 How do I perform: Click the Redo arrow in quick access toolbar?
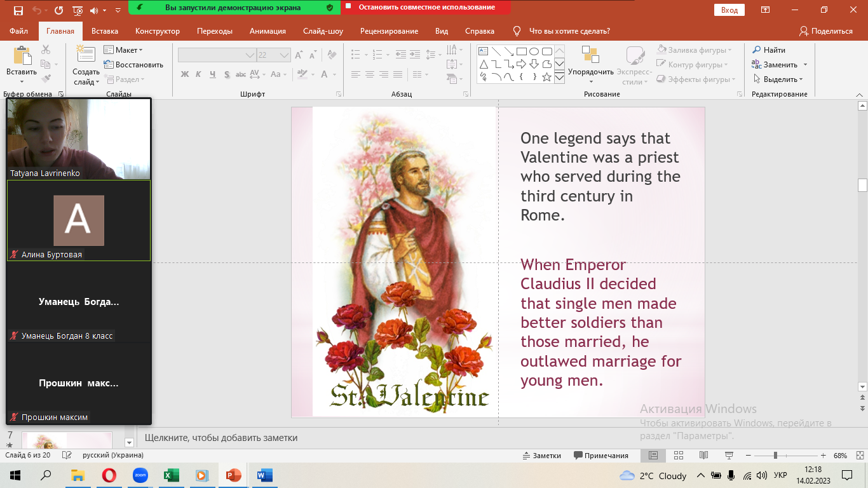coord(58,10)
